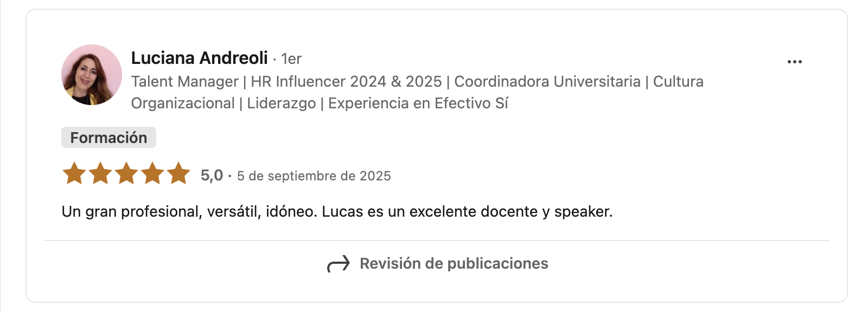This screenshot has height=312, width=868.
Task: Click the HR Influencer 2024 & 2025 text
Action: point(346,82)
